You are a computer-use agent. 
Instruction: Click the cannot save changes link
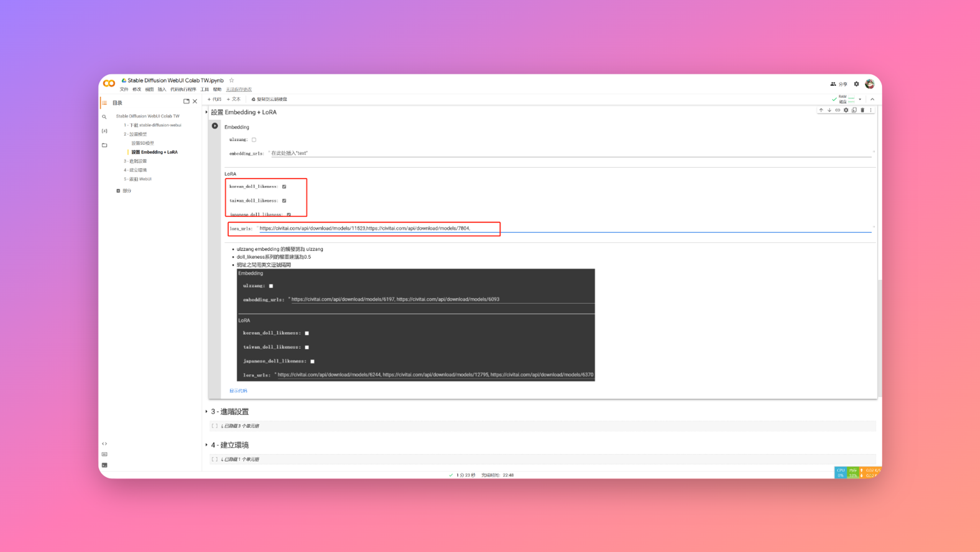click(x=239, y=89)
